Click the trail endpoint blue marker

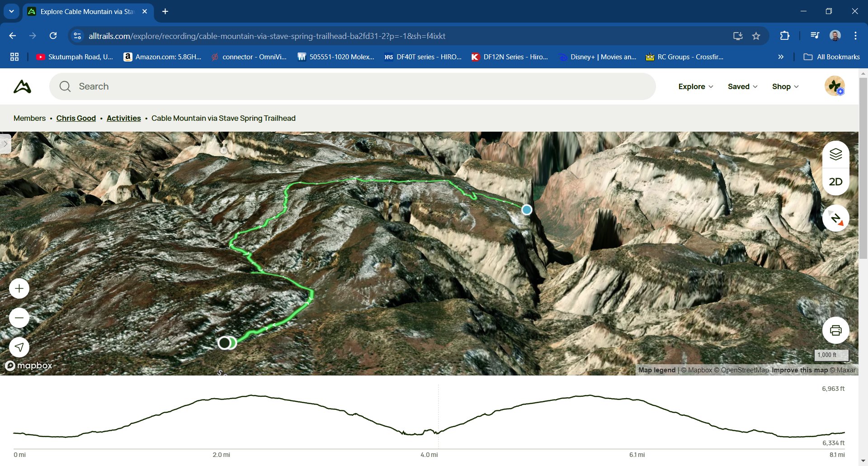pyautogui.click(x=527, y=210)
